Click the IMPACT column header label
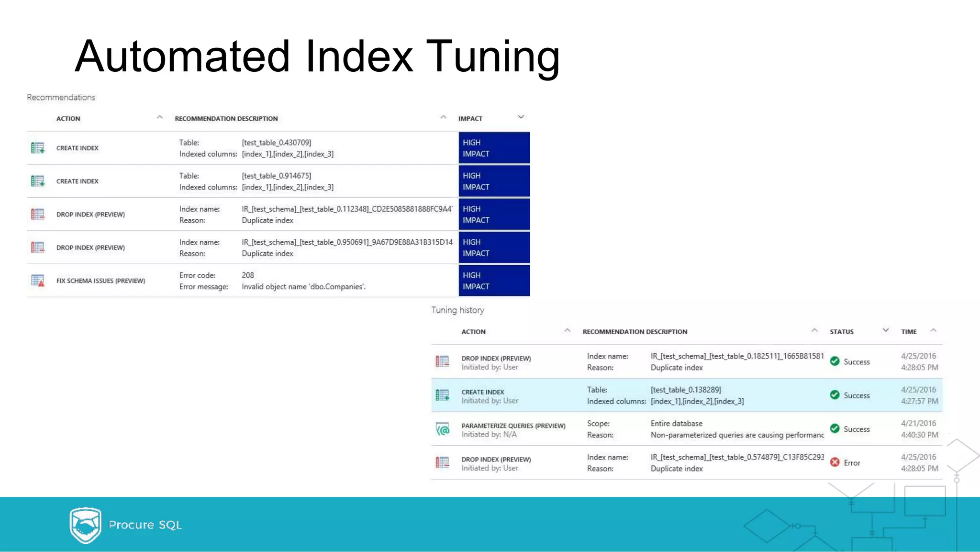 click(x=470, y=119)
